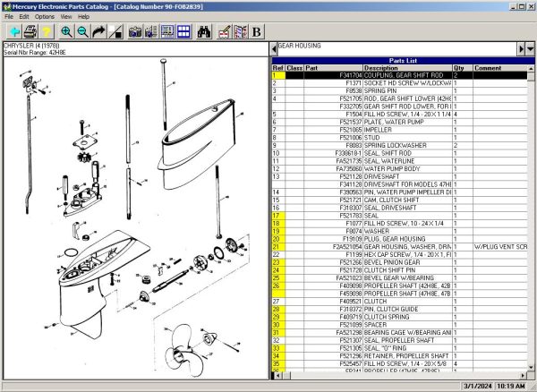Select the BEVEL PINION GEAR row

pos(400,262)
